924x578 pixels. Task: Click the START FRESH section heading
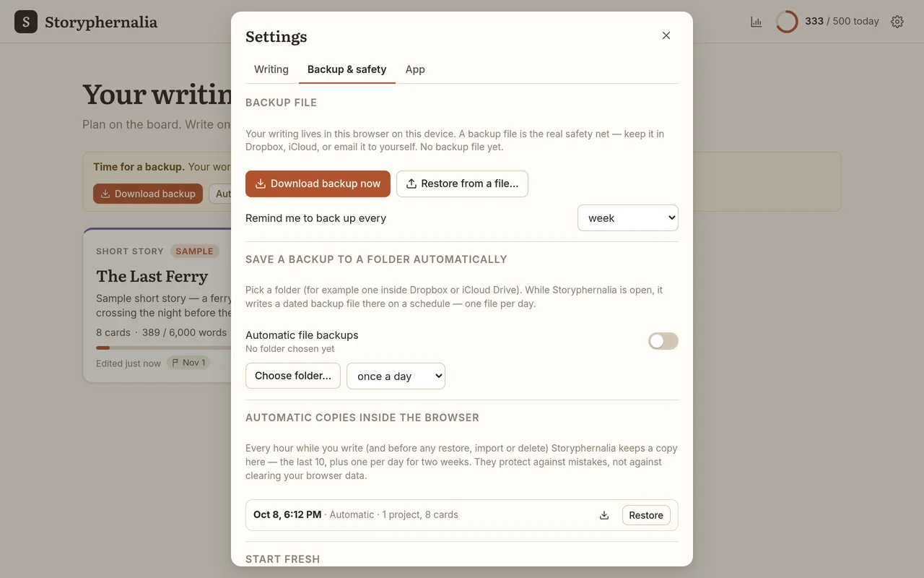pos(282,559)
